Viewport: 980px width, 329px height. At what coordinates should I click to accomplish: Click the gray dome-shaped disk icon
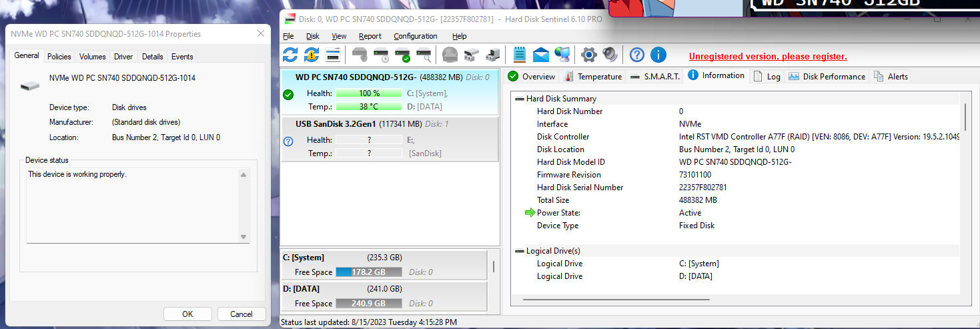click(450, 55)
